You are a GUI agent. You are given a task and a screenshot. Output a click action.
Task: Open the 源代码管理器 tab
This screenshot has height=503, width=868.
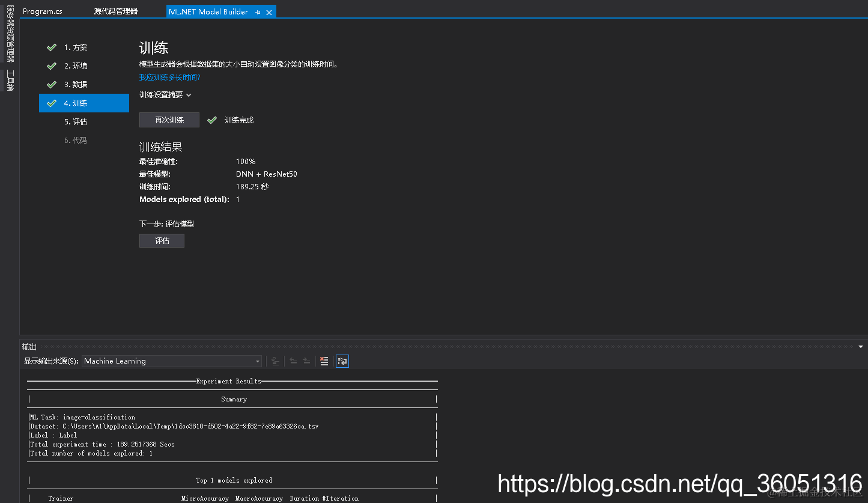click(116, 11)
